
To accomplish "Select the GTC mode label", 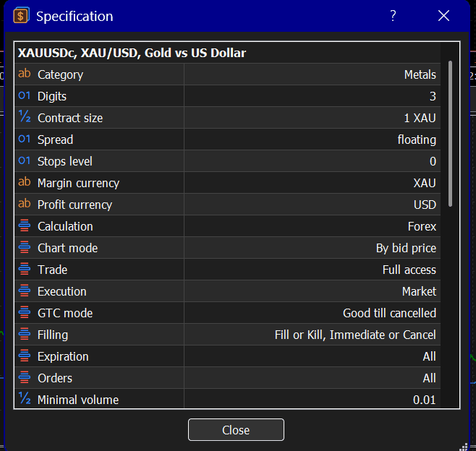I will tap(65, 313).
